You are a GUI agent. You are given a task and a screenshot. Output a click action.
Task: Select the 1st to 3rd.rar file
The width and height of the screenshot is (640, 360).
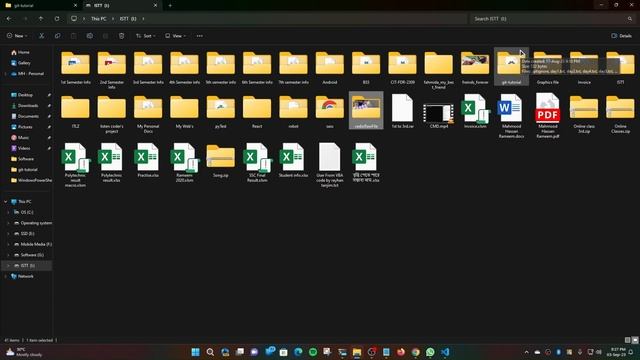click(x=402, y=111)
